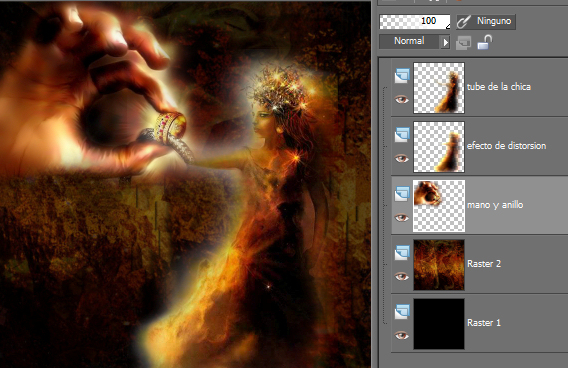
Task: Hide the 'tube de la chica' layer
Action: pyautogui.click(x=401, y=100)
